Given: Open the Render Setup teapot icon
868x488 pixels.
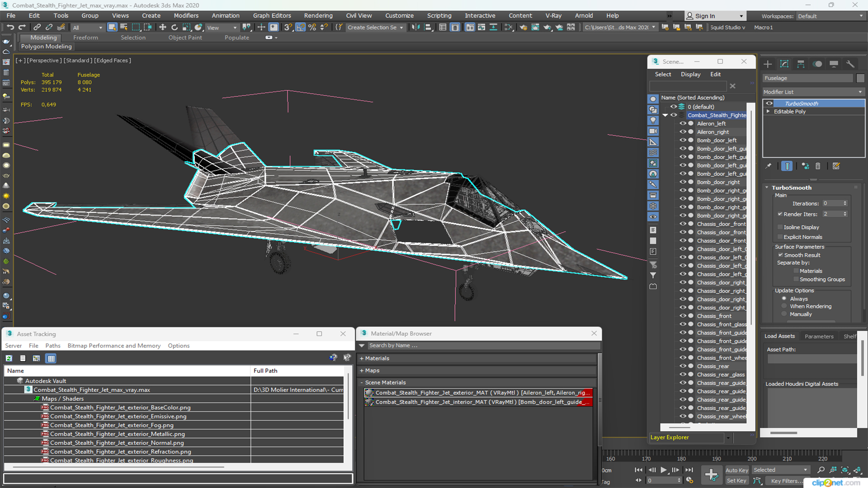Looking at the screenshot, I should 524,27.
